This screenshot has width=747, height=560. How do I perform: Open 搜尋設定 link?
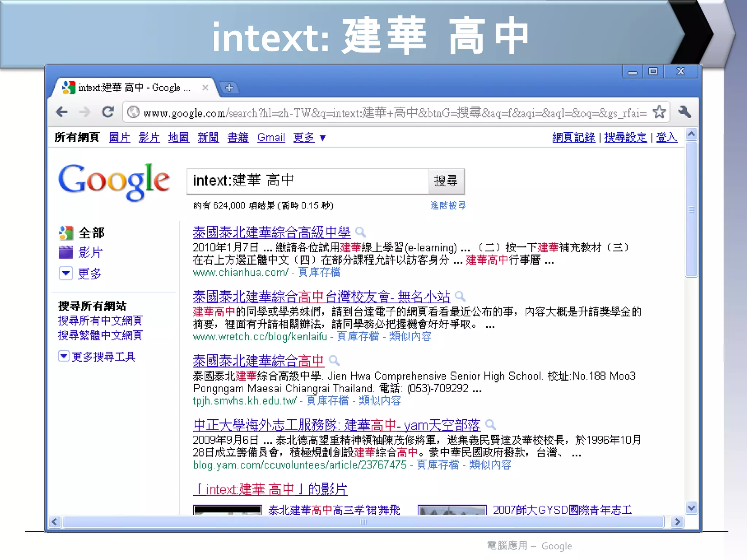tap(626, 137)
